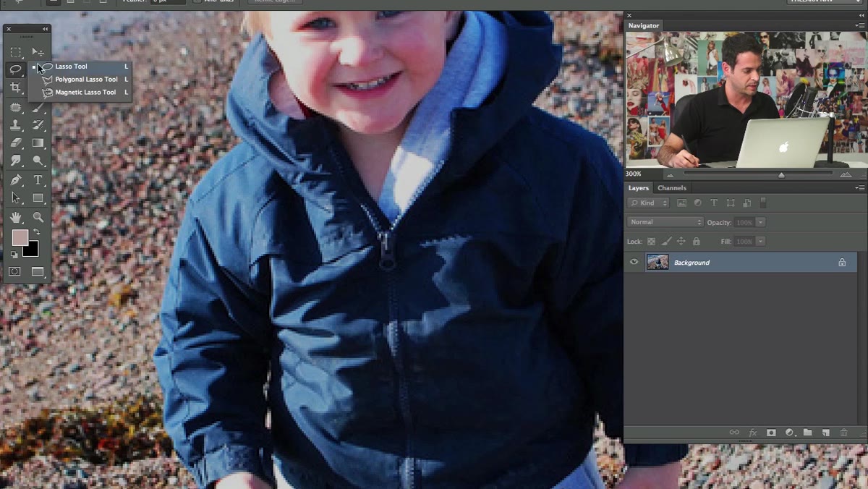Viewport: 868px width, 489px height.
Task: Create a new layer
Action: [825, 433]
